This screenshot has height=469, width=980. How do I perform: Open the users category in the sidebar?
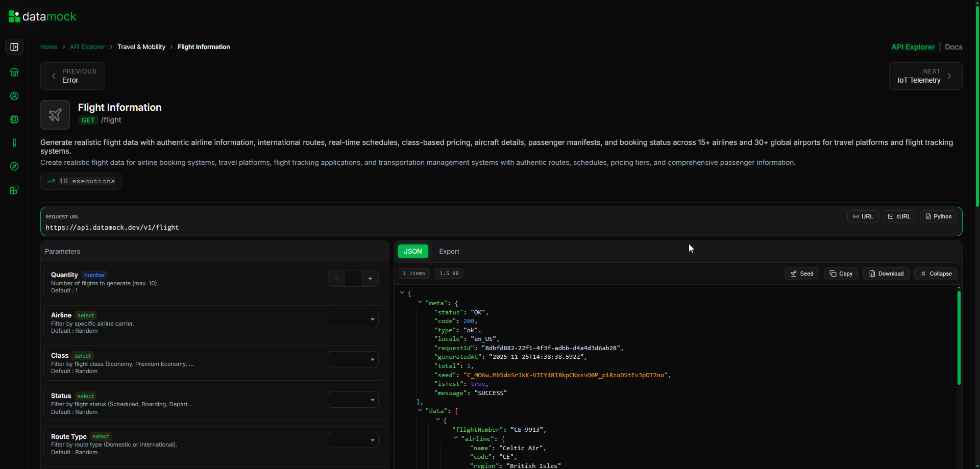[14, 96]
